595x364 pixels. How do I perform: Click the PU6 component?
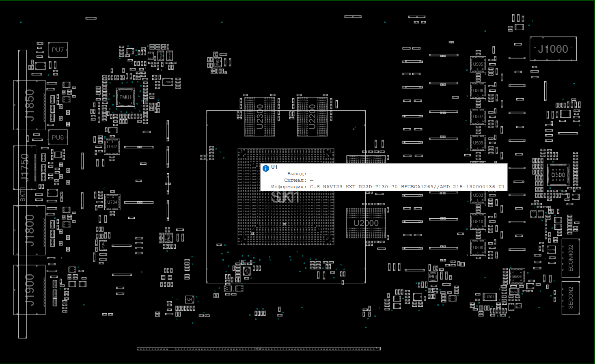[58, 138]
